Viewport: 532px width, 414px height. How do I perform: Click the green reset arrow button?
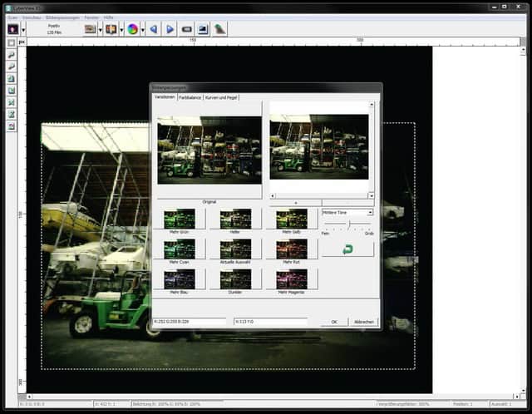point(347,249)
